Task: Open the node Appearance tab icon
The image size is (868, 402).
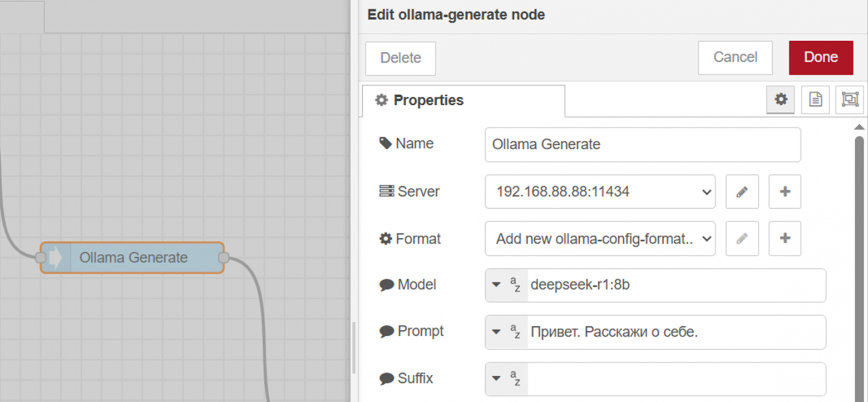Action: click(850, 100)
